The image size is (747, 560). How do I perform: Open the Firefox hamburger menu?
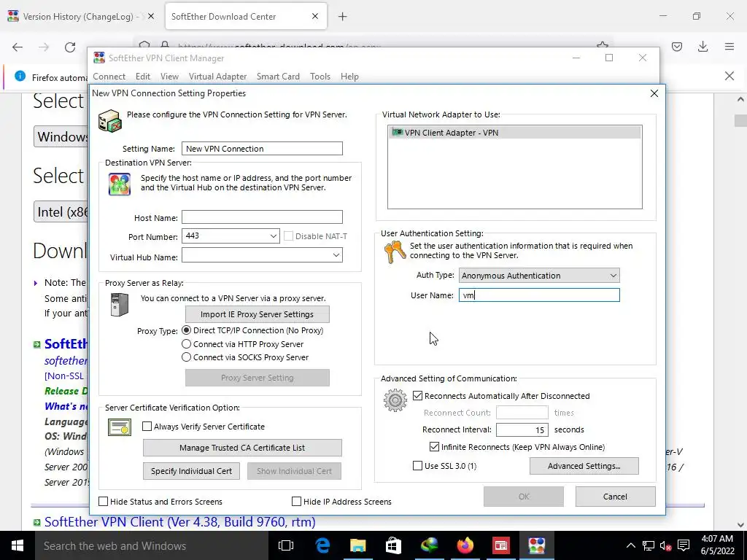pos(729,47)
